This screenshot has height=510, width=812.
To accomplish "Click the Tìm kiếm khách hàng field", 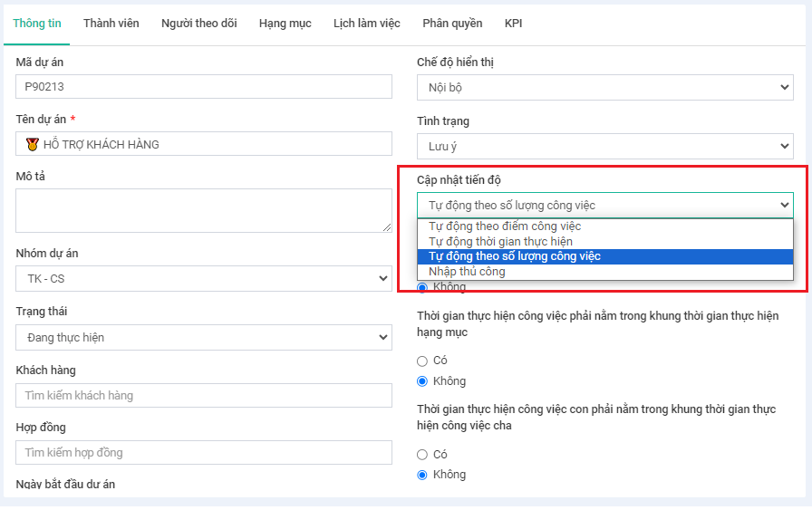I will 204,396.
